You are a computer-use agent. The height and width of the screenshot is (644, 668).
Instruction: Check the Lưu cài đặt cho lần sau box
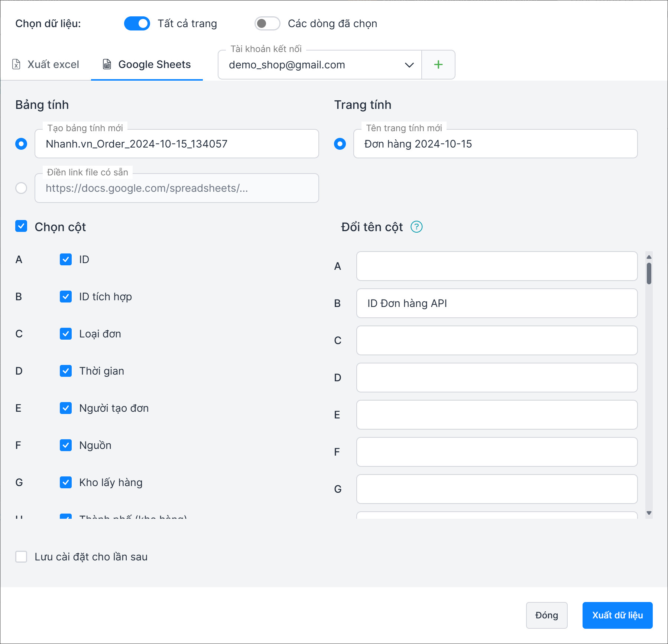click(21, 557)
